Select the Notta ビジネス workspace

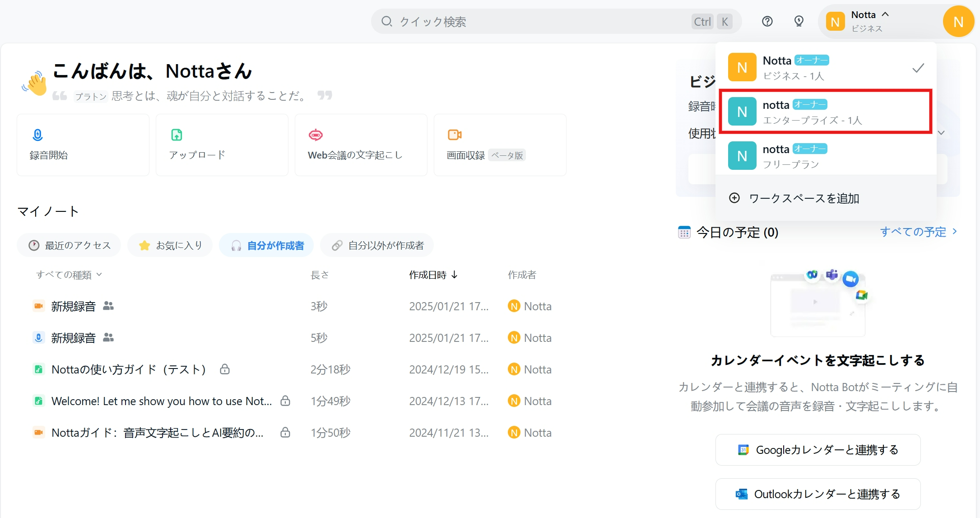(826, 68)
